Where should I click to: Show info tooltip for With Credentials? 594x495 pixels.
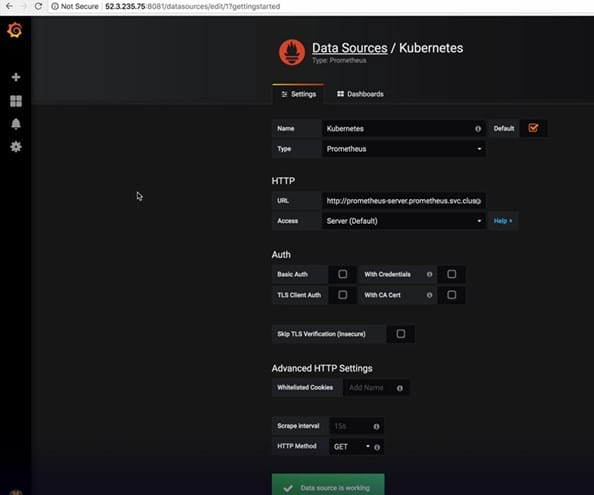point(429,274)
